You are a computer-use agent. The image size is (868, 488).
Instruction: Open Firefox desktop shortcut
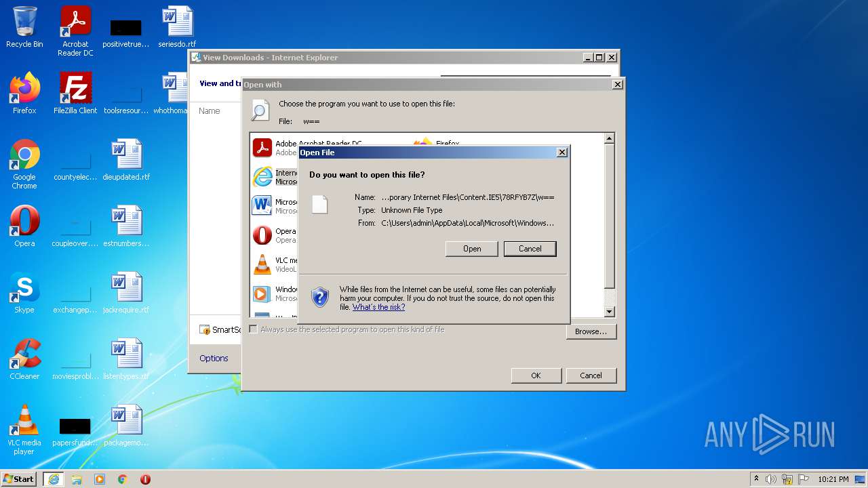[x=24, y=94]
